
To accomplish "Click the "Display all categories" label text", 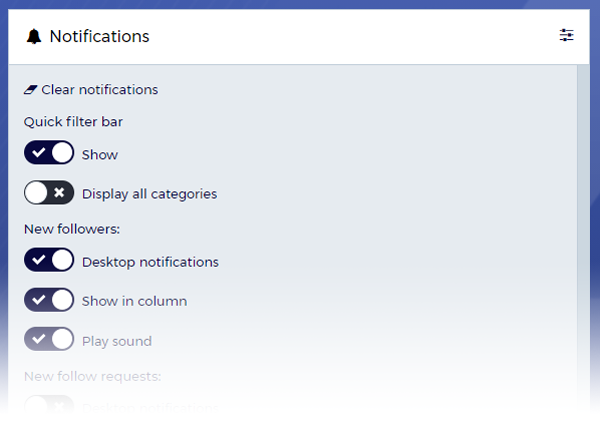I will (149, 194).
